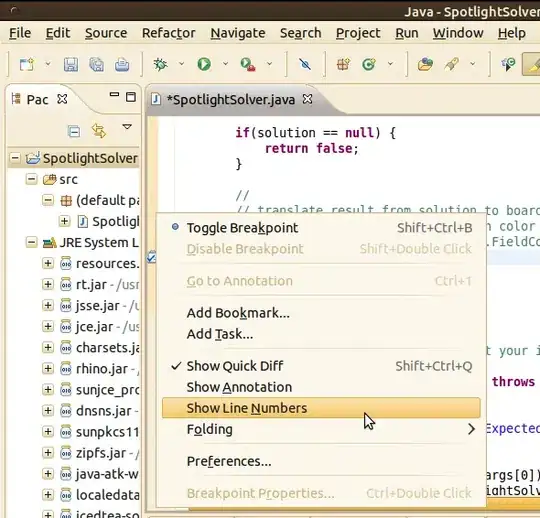Screen dimensions: 540x518
Task: Select the SpotlightSolver.java editor tab
Action: (x=231, y=100)
